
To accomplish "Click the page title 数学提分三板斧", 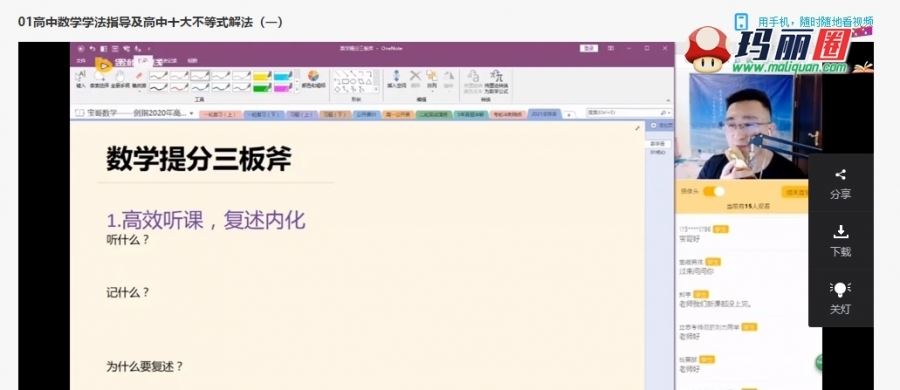I will point(199,159).
